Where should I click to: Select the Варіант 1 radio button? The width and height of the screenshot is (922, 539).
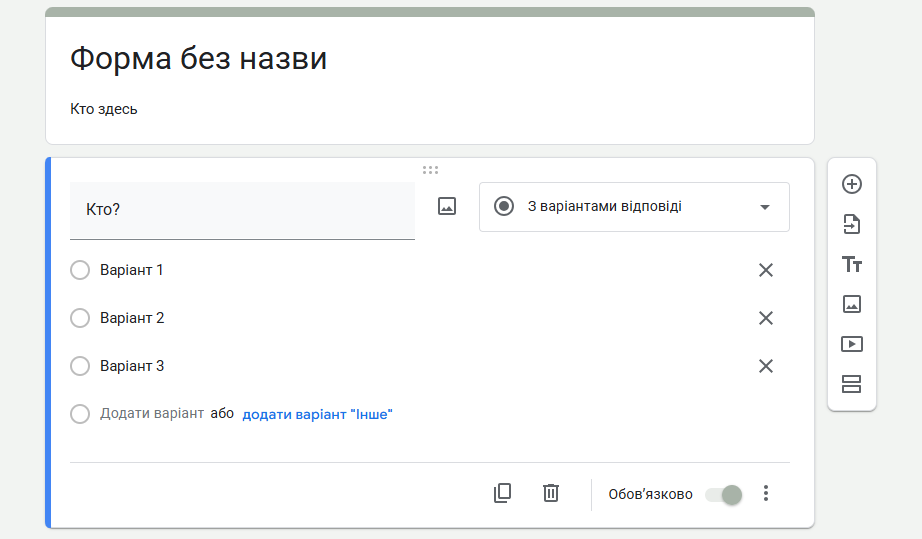pos(80,270)
